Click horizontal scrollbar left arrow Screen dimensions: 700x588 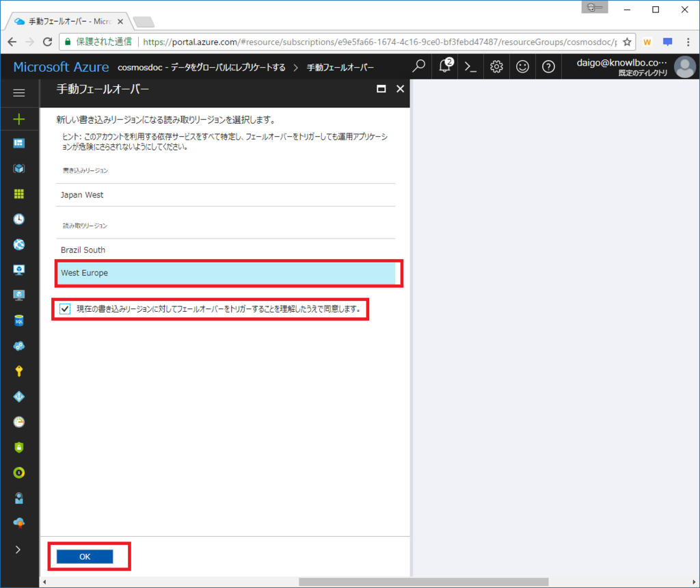click(x=44, y=582)
